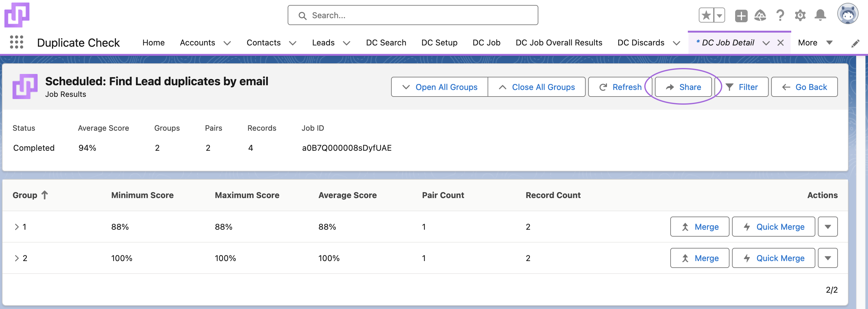Open the Help question mark icon
This screenshot has width=868, height=309.
pos(780,15)
